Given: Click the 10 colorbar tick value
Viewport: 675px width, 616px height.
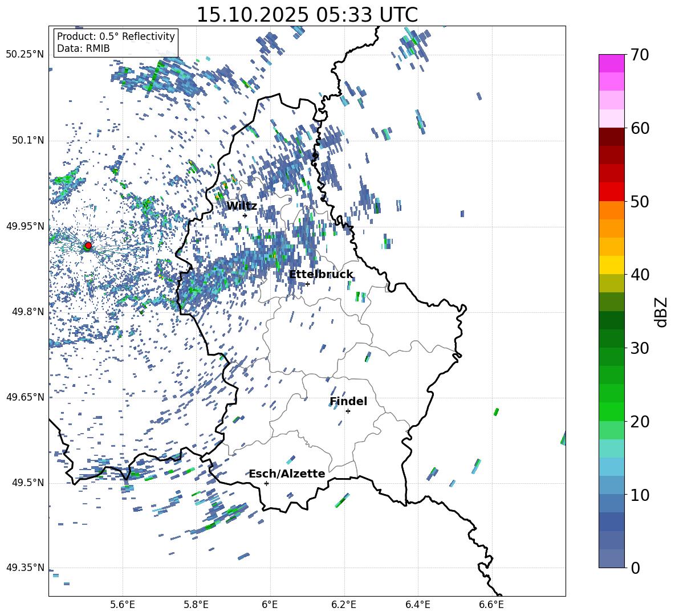Looking at the screenshot, I should 640,495.
